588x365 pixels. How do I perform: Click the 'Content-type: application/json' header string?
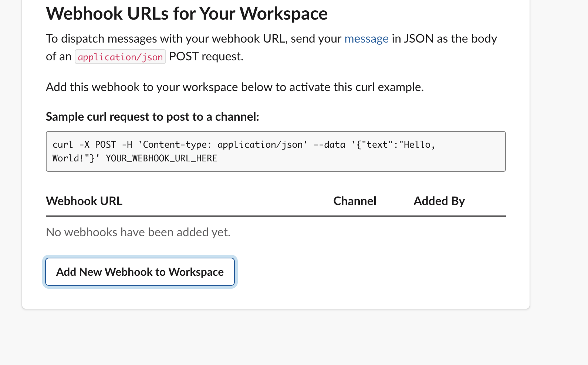click(225, 145)
